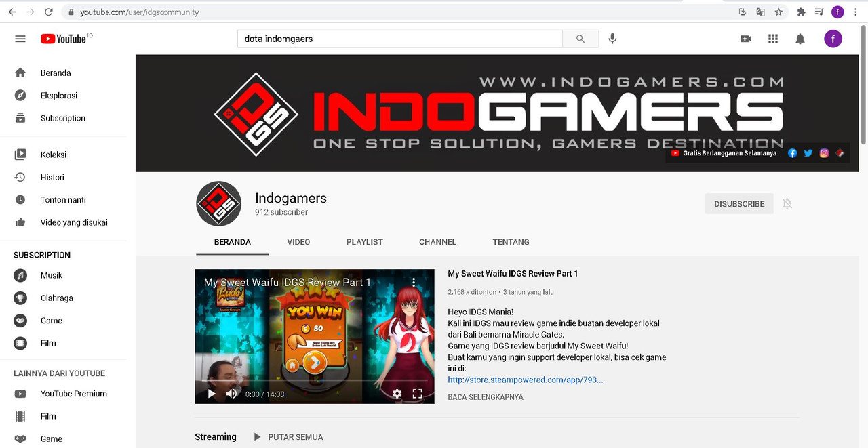868x448 pixels.
Task: Click the search magnifier button
Action: pos(580,39)
